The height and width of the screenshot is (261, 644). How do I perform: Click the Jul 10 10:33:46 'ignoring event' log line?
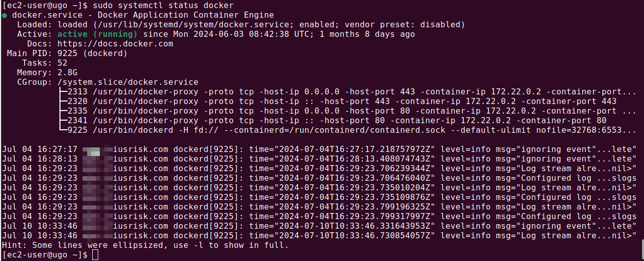click(x=319, y=226)
